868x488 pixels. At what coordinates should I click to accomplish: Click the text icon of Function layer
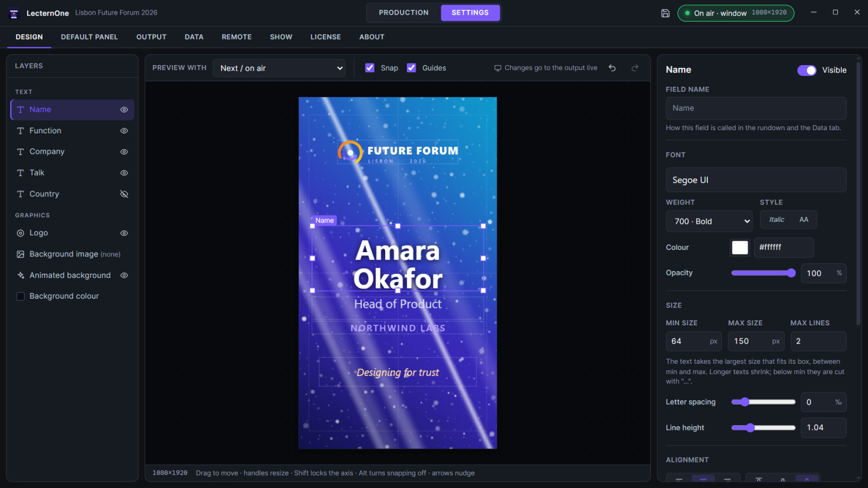tap(21, 131)
